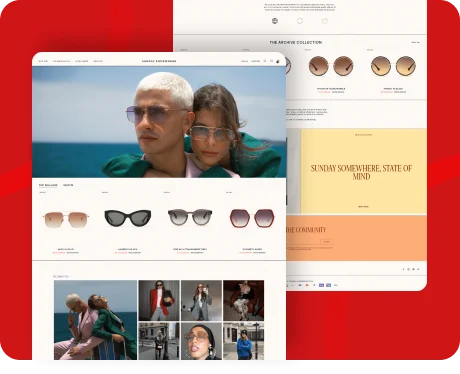Open the large gallery photo of the couple by the sea
Viewport: 460px width, 374px height.
95,320
